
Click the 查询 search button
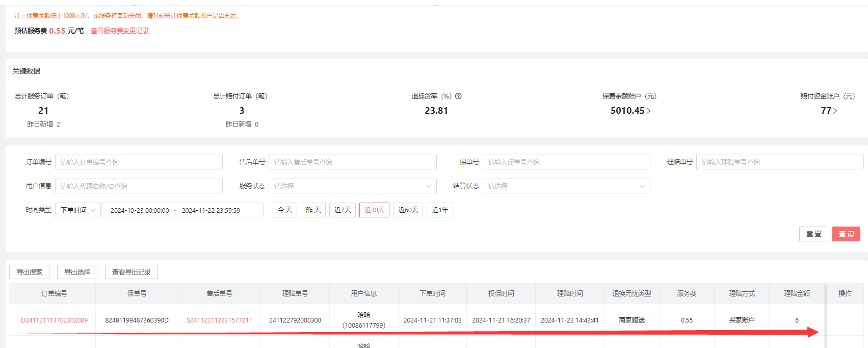coord(846,234)
